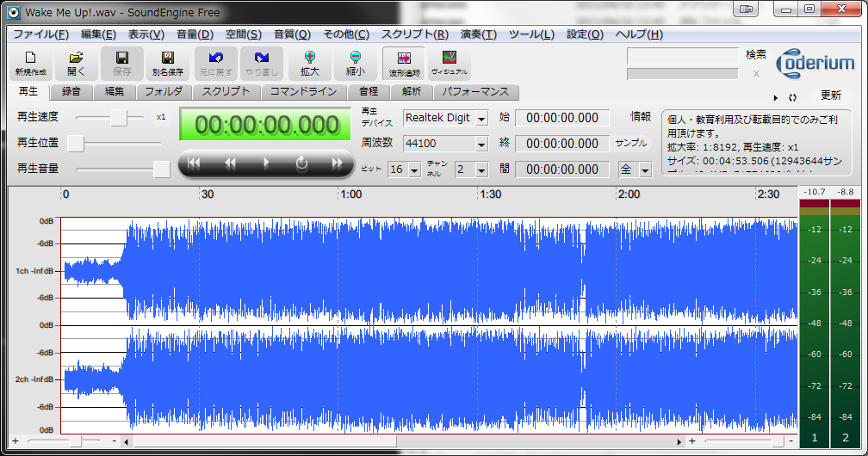Click the 始 start time field
The image size is (868, 456).
pos(561,118)
